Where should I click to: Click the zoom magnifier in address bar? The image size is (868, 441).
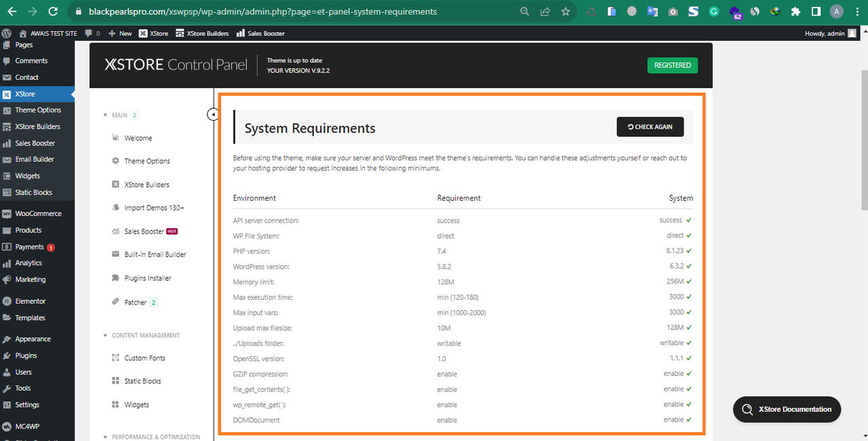[x=524, y=12]
